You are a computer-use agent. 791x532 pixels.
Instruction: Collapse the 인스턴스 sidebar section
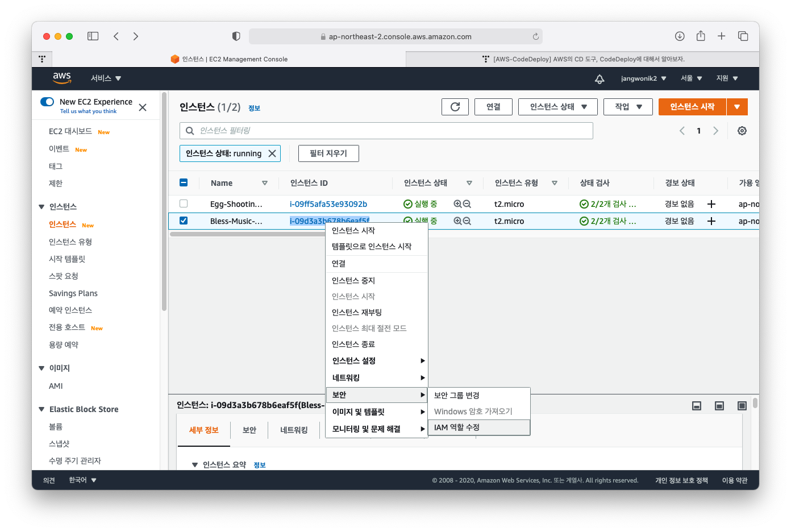pos(41,207)
